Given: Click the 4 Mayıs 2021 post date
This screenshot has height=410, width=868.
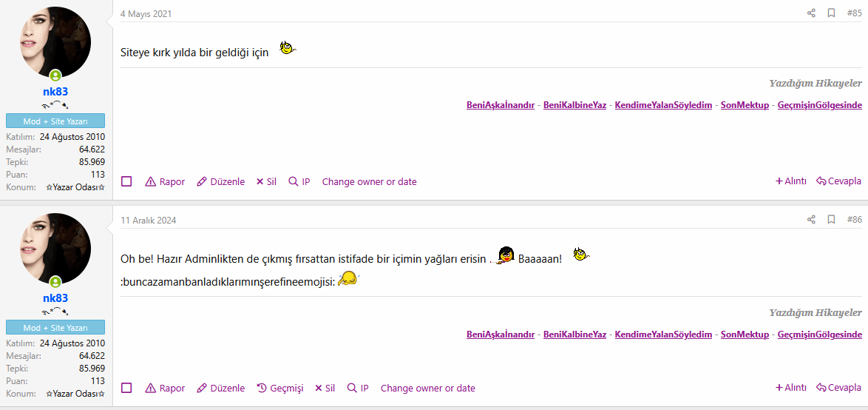Looking at the screenshot, I should tap(146, 14).
